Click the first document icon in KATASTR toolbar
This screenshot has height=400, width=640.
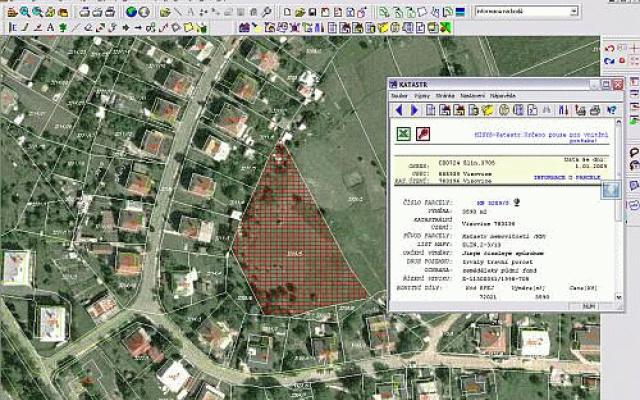click(x=430, y=110)
